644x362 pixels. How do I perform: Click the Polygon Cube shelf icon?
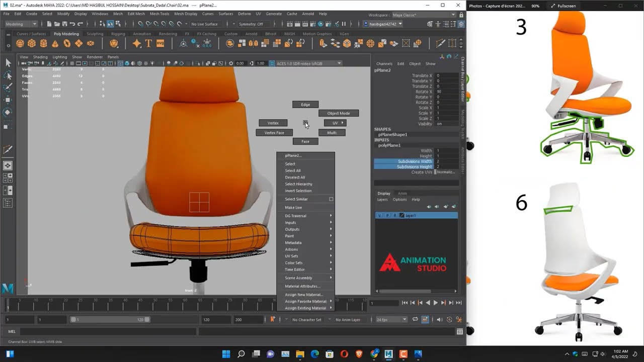coord(32,44)
